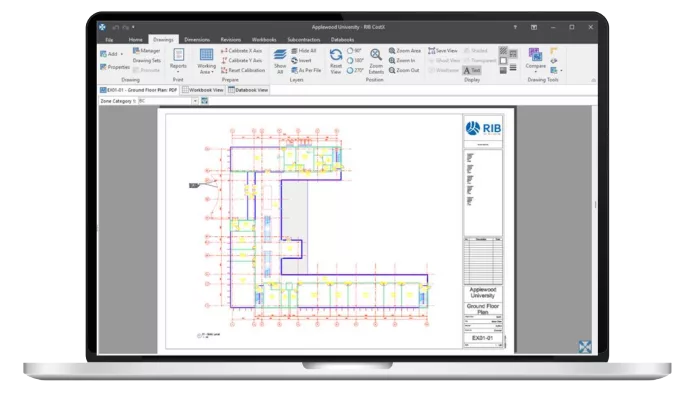
Task: Open the drawing Manager
Action: click(x=146, y=51)
